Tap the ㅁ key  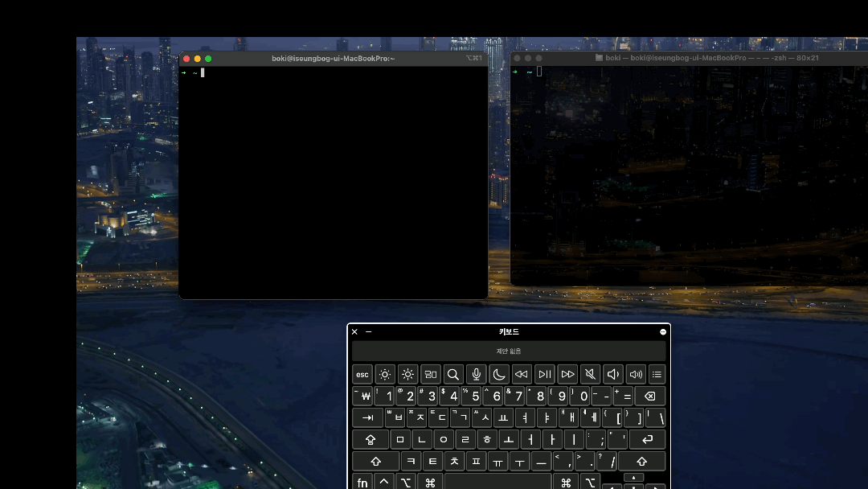pos(400,440)
